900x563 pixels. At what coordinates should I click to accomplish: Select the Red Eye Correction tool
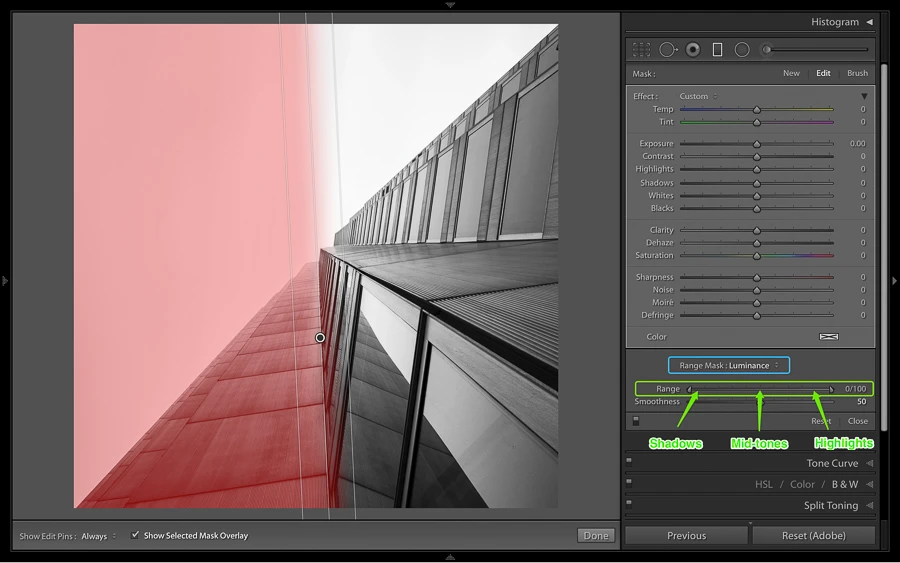[693, 50]
